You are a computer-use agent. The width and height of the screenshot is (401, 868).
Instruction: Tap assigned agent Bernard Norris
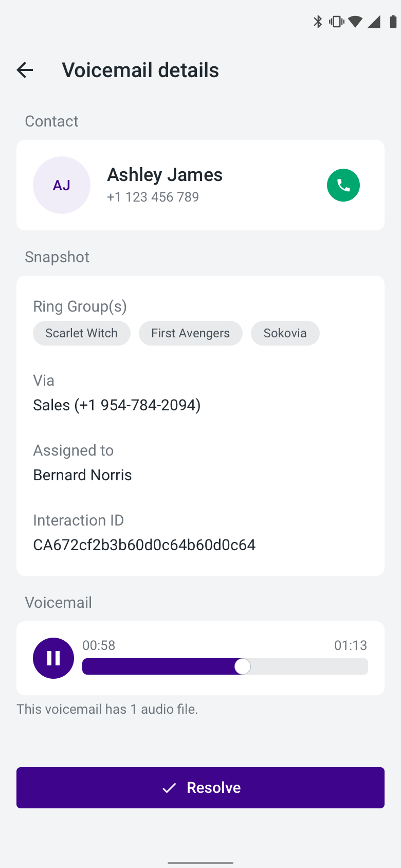82,475
